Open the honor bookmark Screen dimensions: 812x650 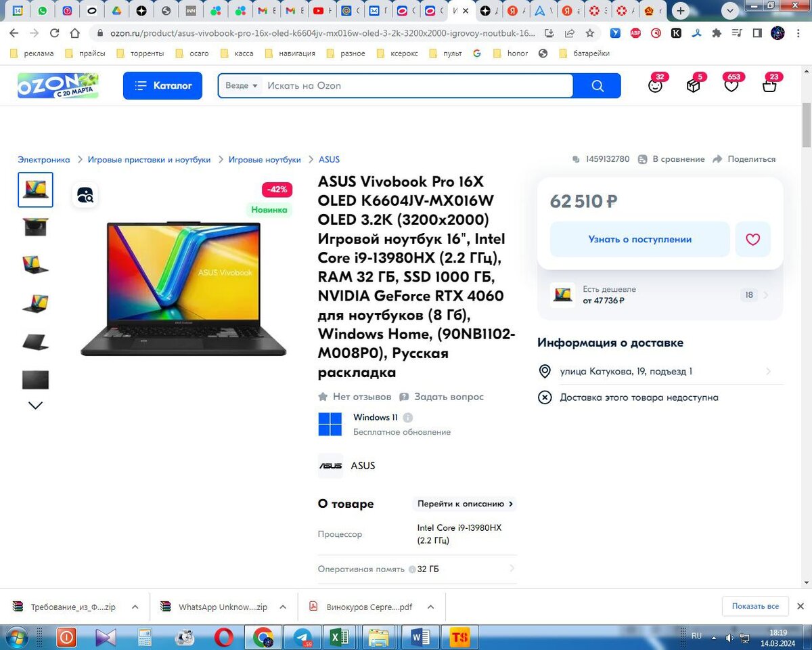click(511, 53)
